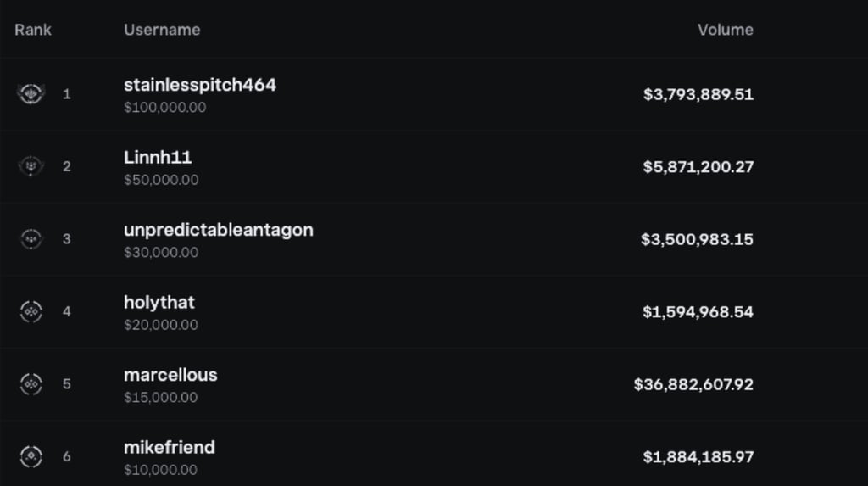The width and height of the screenshot is (868, 486).
Task: Open stainlesspitch464's profile
Action: [x=199, y=85]
